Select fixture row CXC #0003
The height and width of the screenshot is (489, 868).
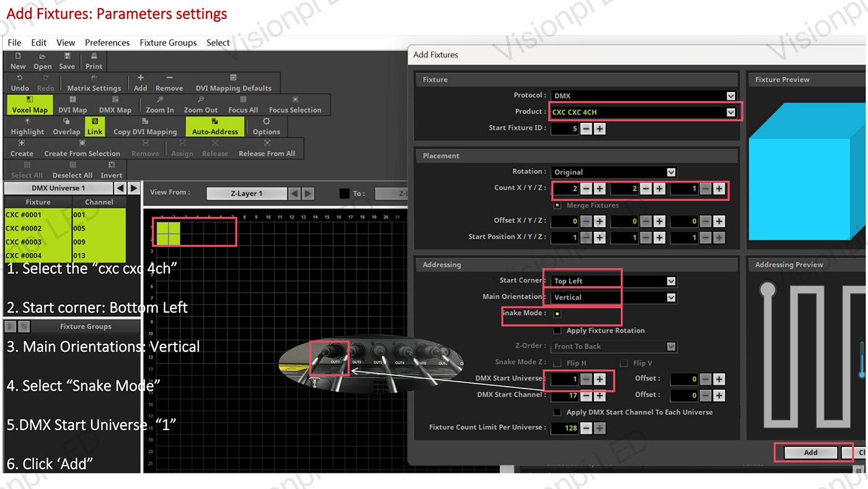point(65,242)
